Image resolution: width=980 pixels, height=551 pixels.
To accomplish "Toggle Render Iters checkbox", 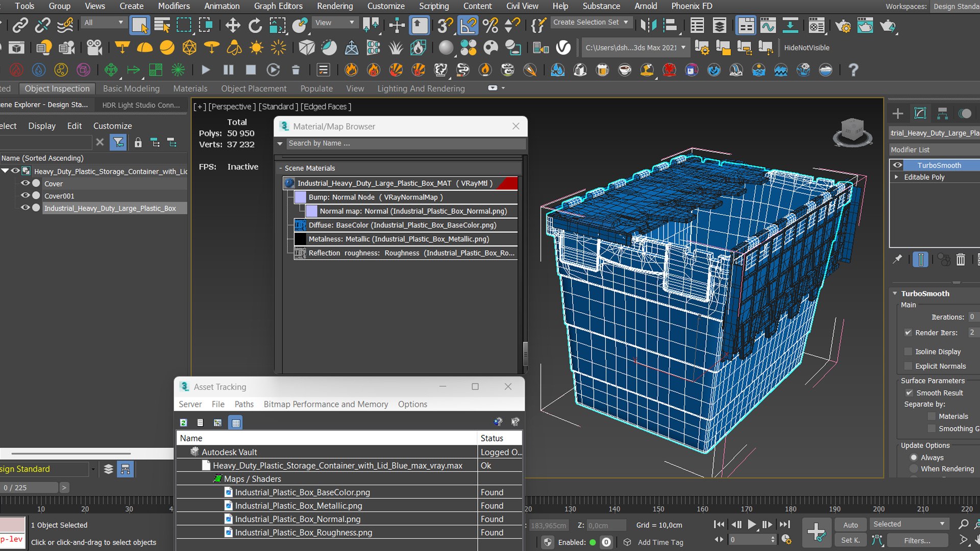I will coord(908,333).
